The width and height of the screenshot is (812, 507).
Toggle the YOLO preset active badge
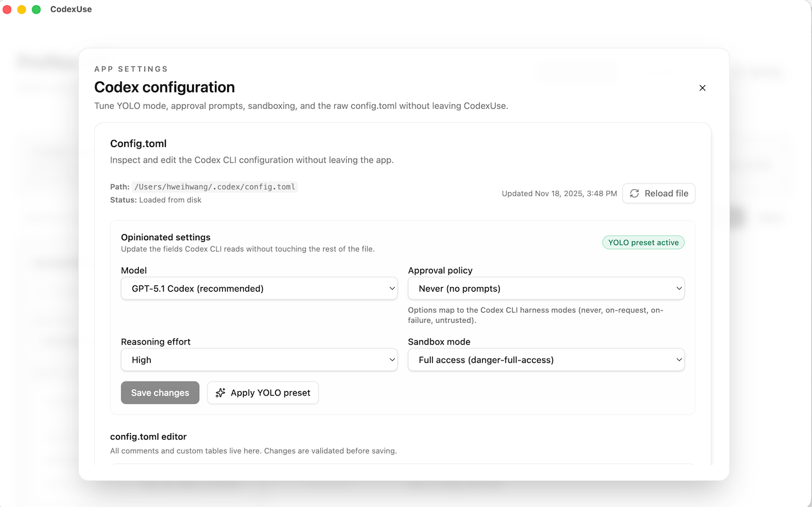tap(643, 242)
